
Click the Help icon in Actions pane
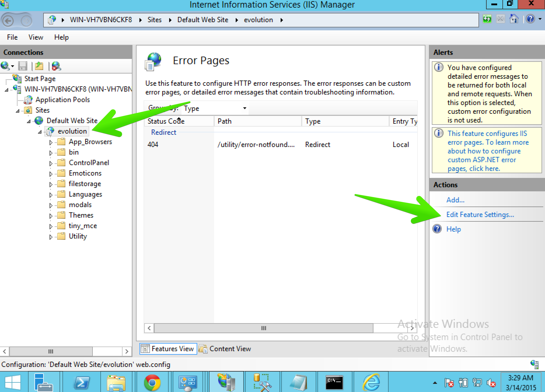point(437,229)
